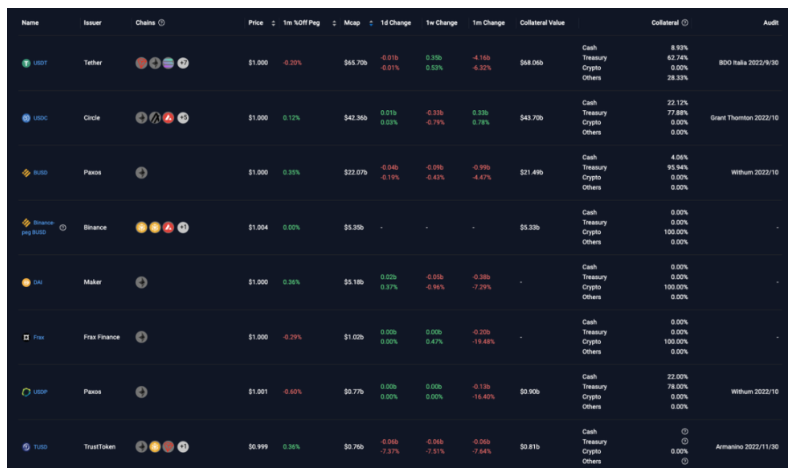Click the Frax coin logo icon

pos(26,337)
